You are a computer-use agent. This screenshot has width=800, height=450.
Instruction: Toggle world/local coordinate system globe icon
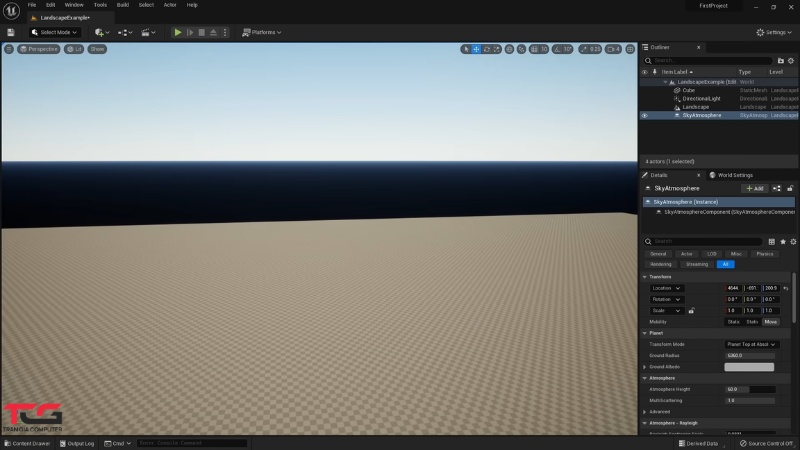click(x=509, y=49)
